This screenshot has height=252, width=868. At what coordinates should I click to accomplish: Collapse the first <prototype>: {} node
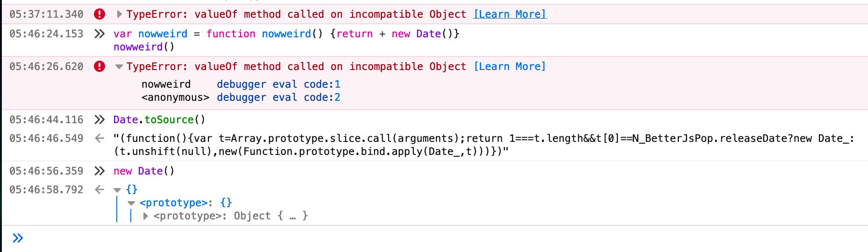(131, 203)
